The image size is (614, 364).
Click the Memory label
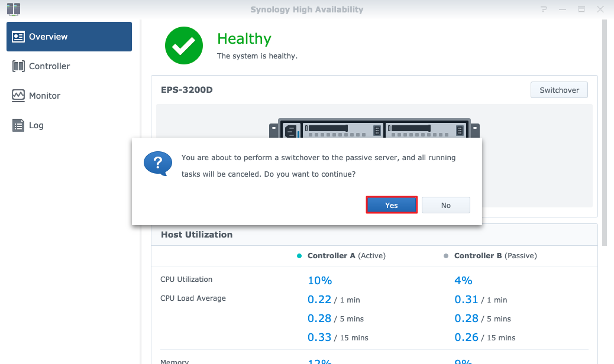pos(174,361)
